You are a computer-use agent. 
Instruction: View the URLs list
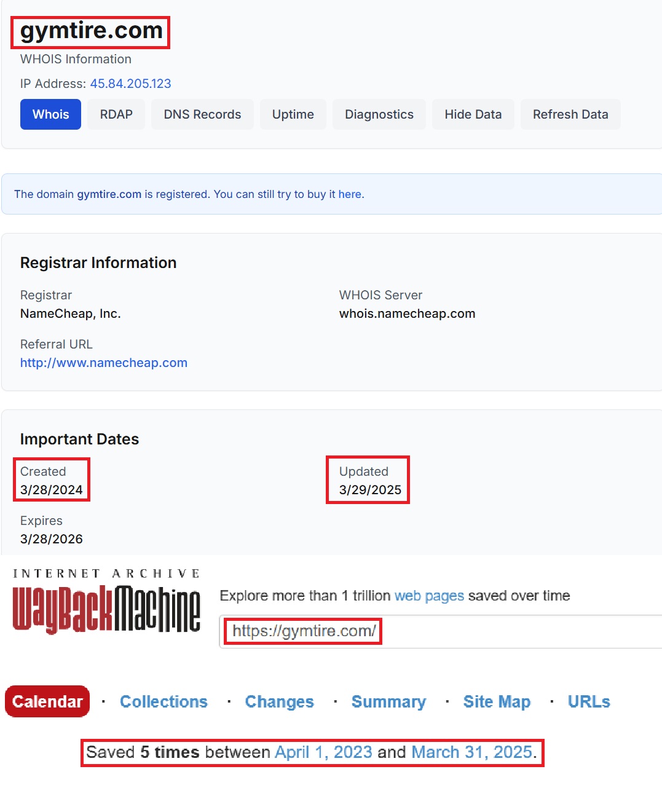click(x=588, y=701)
